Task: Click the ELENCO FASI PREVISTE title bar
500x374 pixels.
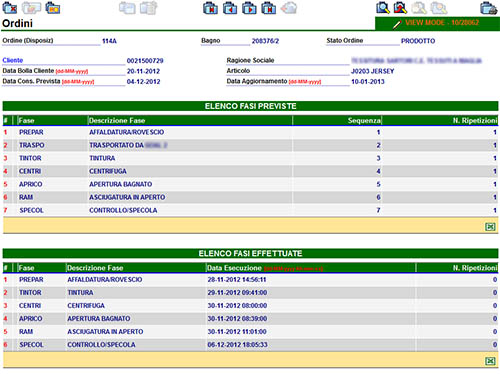Action: click(x=251, y=106)
